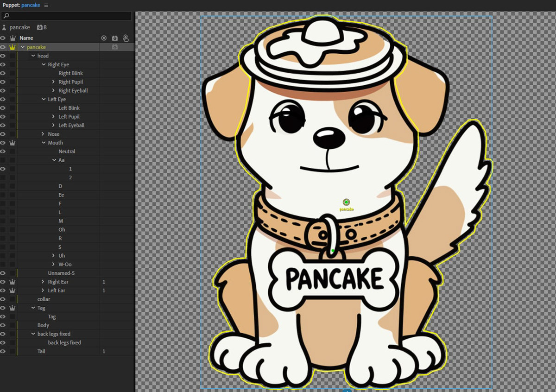Hide the Left Pupil layer

[x=3, y=117]
